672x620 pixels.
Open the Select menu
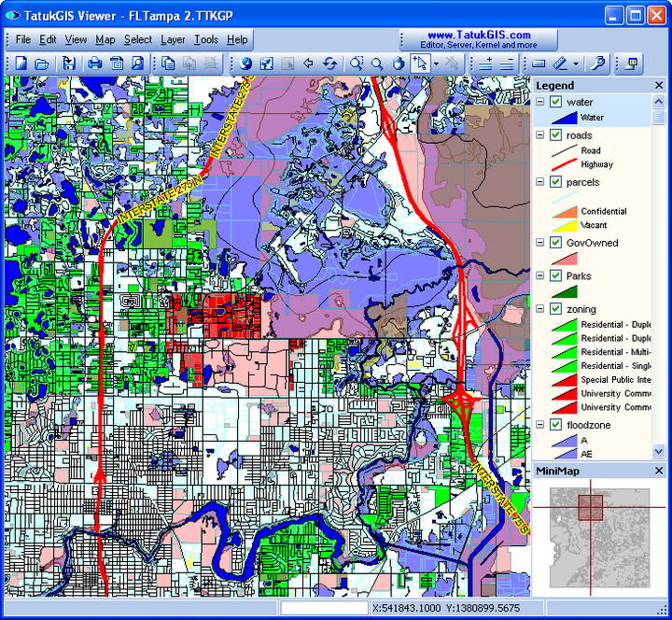(x=138, y=39)
